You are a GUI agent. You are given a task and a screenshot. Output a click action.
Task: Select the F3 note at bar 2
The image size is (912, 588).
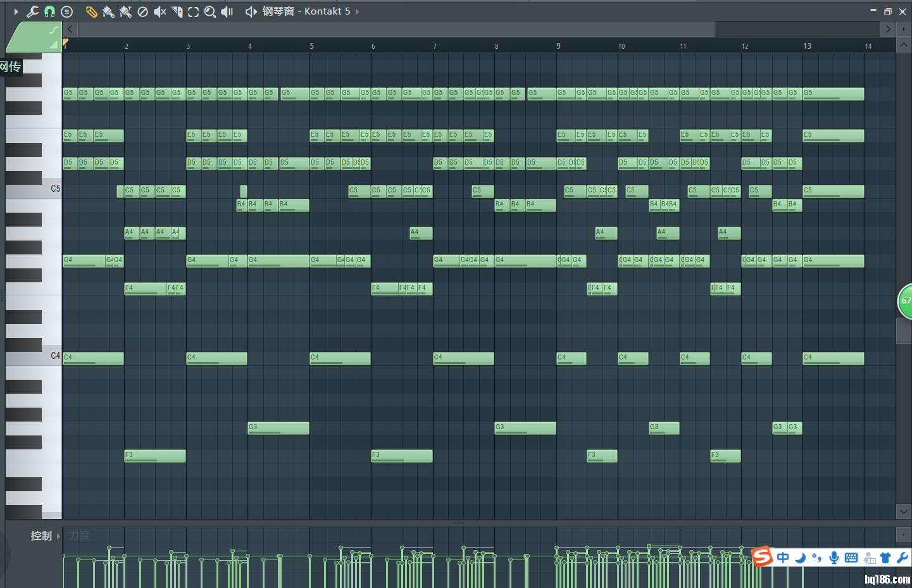(155, 456)
